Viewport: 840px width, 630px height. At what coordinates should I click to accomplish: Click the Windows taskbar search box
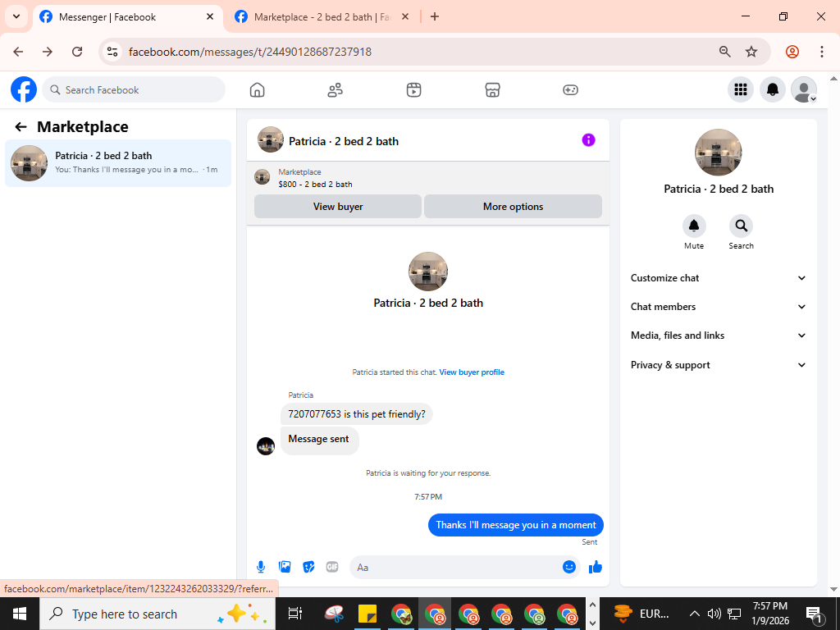[157, 614]
